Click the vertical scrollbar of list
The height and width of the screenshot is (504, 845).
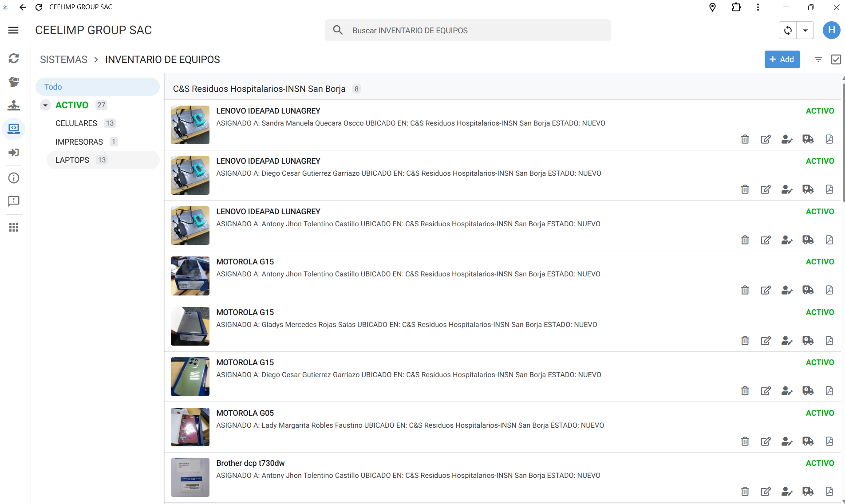[x=843, y=142]
